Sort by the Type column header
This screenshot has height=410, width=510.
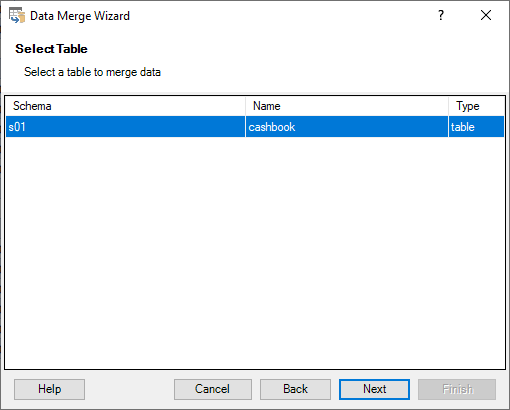[x=476, y=106]
